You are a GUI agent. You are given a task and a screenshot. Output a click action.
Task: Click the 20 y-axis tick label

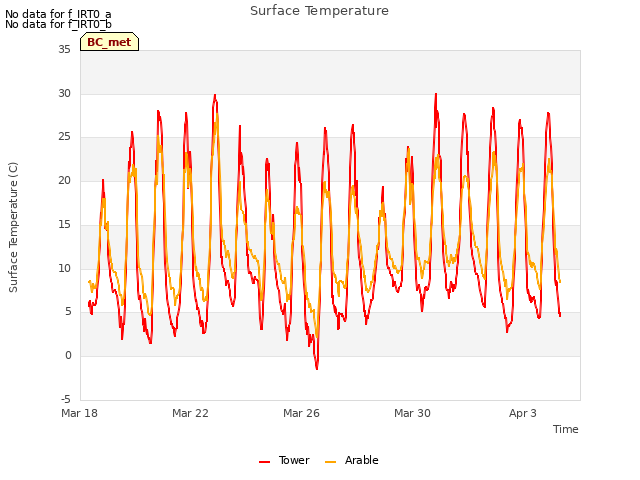(x=64, y=180)
